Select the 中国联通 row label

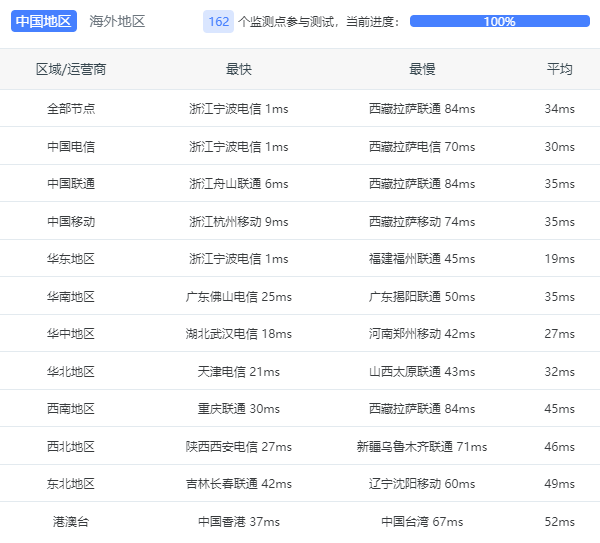71,184
